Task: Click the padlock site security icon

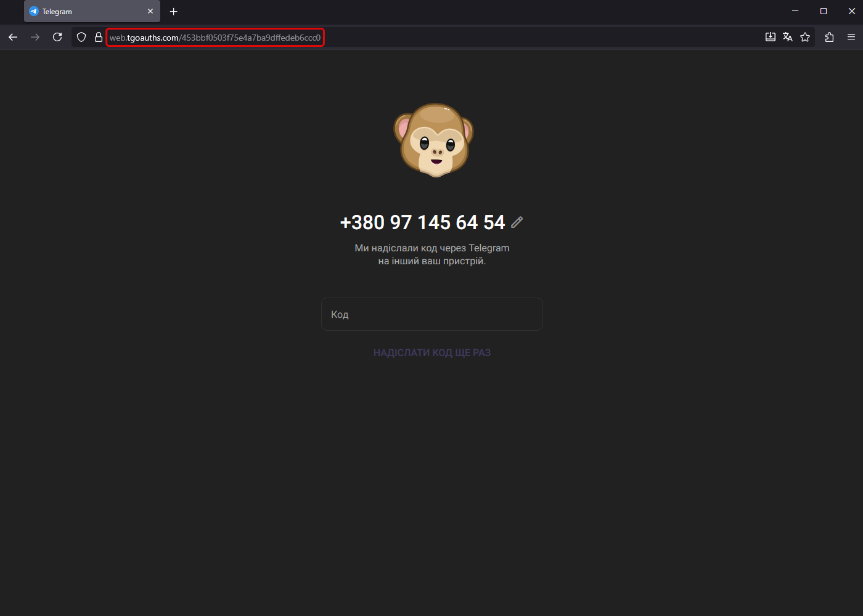Action: pyautogui.click(x=98, y=37)
